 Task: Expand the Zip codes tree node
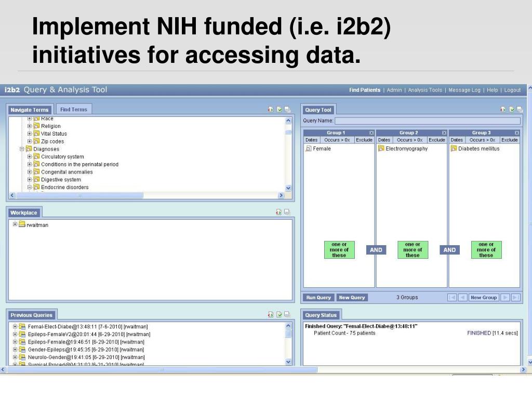pyautogui.click(x=30, y=141)
